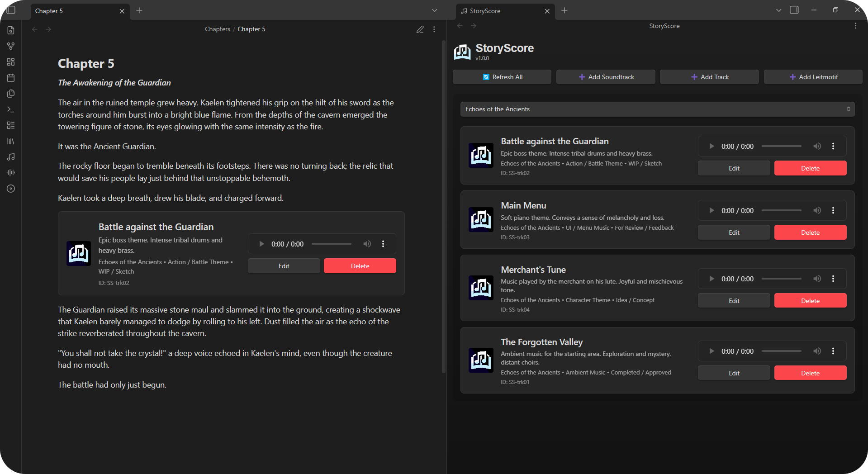Open audio options for Battle track in StoryScore

[x=833, y=146]
